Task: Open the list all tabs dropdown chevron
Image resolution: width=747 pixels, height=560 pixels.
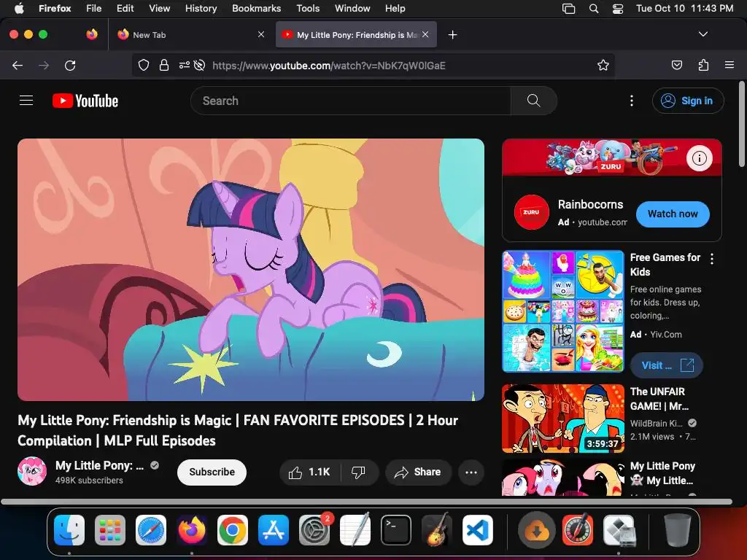Action: coord(703,34)
